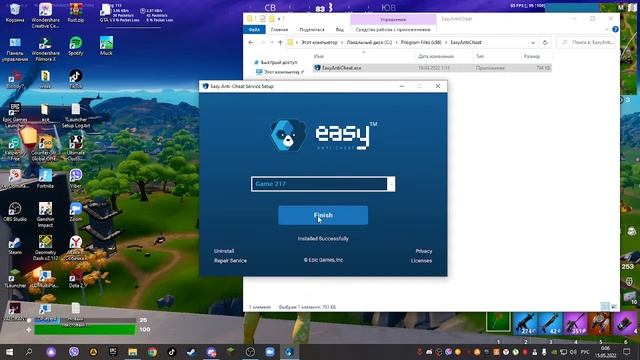Click the Этот компьютер breadcrumb in address bar
The height and width of the screenshot is (360, 640).
click(x=319, y=42)
